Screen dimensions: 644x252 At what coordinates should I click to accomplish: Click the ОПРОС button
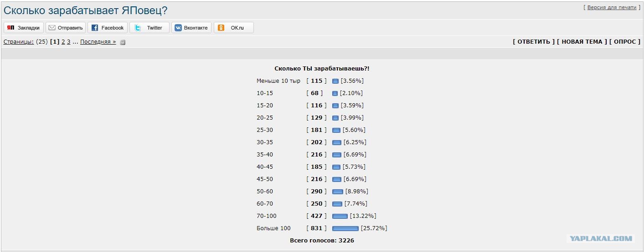coord(625,41)
